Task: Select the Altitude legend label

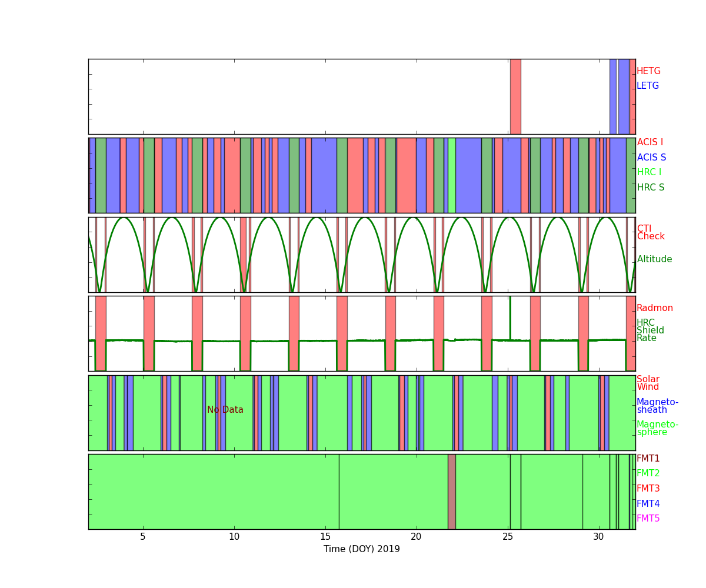Action: coord(654,259)
